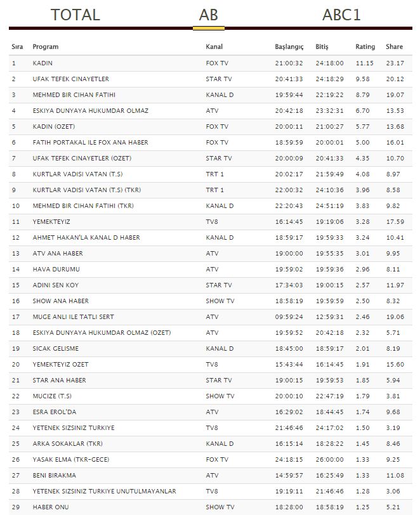Viewport: 420px width, 515px height.
Task: Select ADINI SEN KOY program
Action: click(x=56, y=285)
